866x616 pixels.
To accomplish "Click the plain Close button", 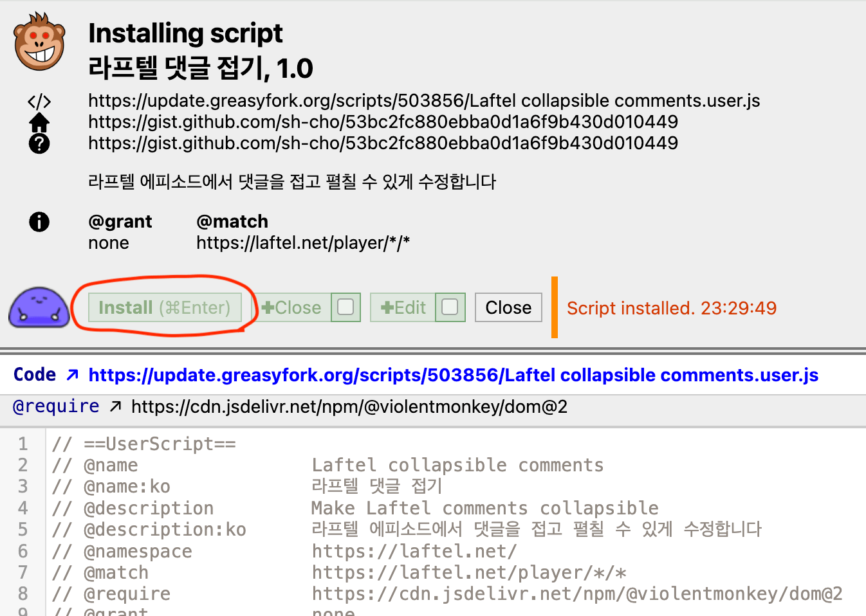I will [508, 307].
